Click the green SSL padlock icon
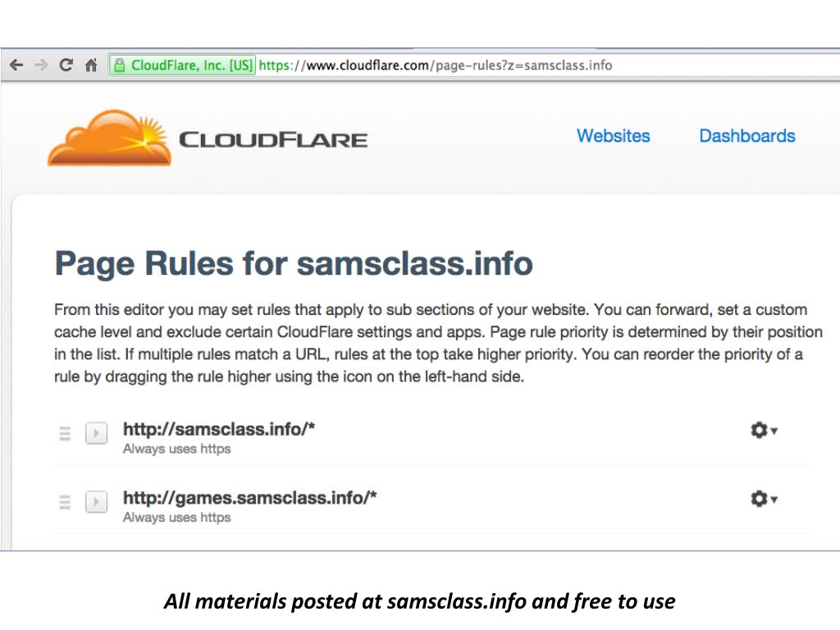 pos(120,66)
